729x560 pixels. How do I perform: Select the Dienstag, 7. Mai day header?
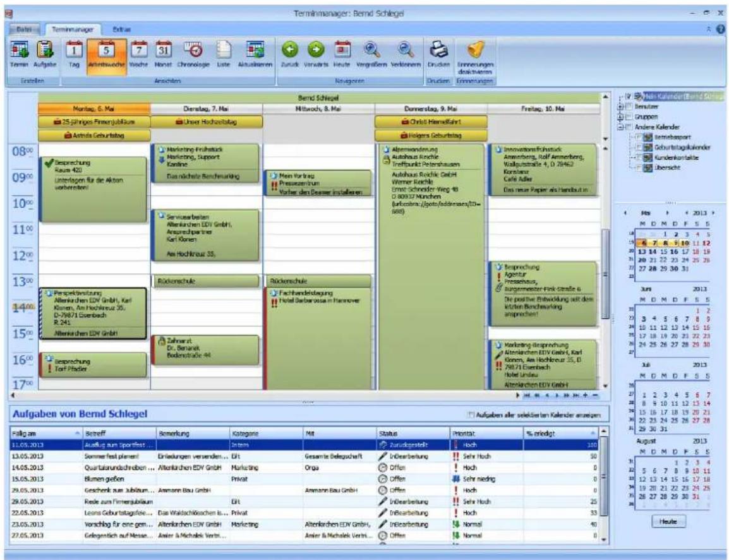click(207, 109)
